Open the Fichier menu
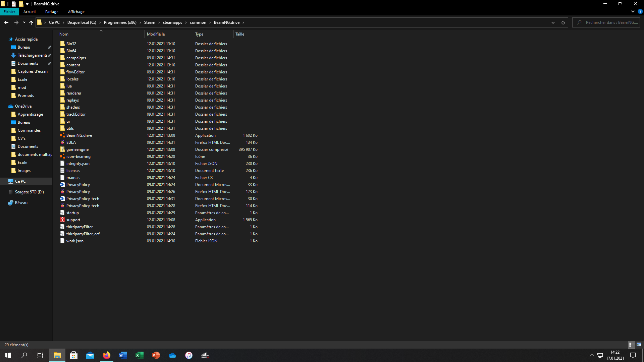The width and height of the screenshot is (644, 362). (x=9, y=12)
